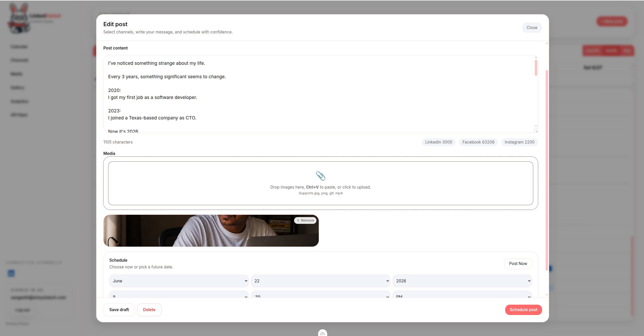Screen dimensions: 644x336
Task: Click Post Now button
Action: pos(518,264)
